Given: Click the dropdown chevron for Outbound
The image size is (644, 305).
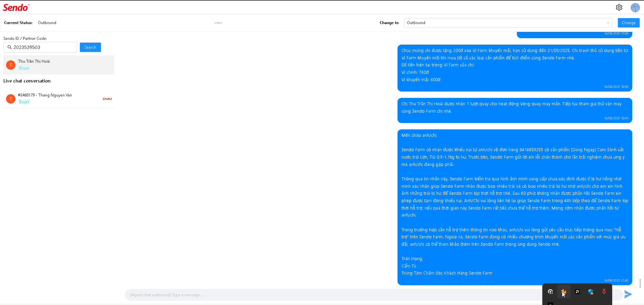Looking at the screenshot, I should 608,23.
